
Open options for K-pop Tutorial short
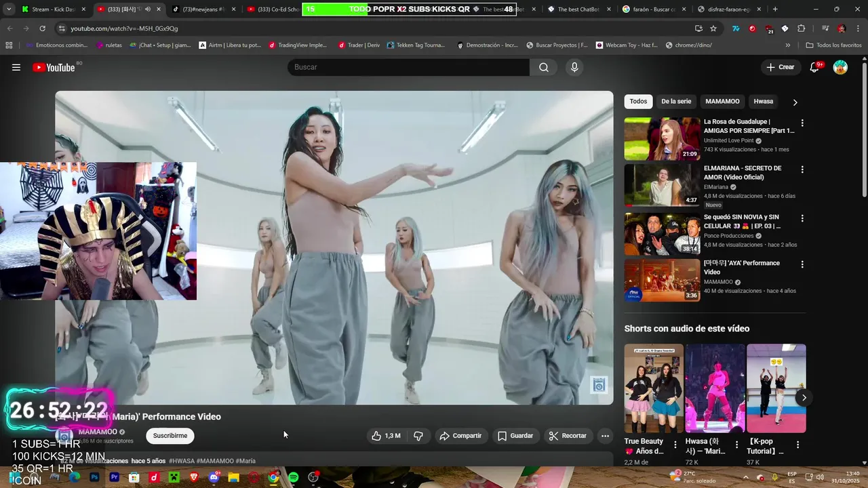[797, 445]
